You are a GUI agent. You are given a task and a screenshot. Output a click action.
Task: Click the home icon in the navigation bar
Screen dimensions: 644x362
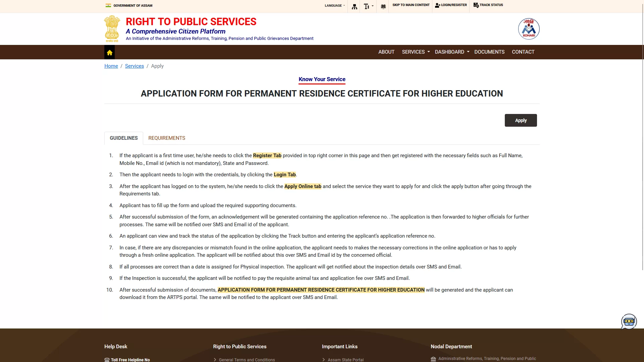point(109,52)
